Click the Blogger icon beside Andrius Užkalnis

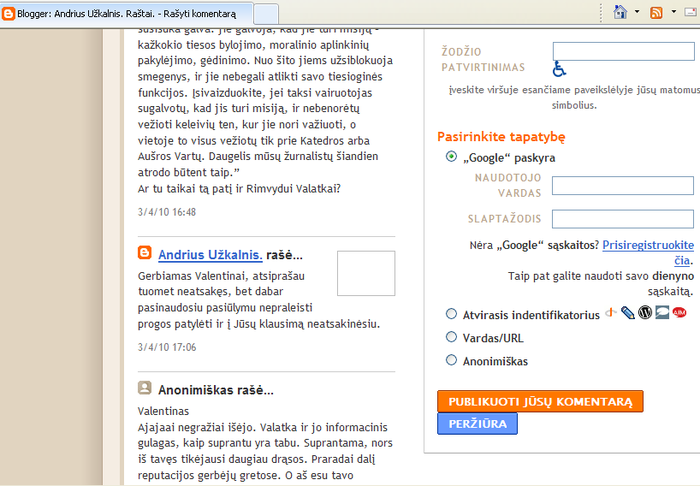pyautogui.click(x=145, y=254)
